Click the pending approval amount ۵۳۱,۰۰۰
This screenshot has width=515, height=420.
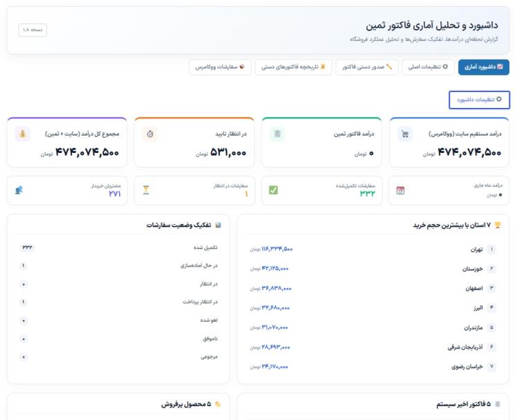(228, 152)
